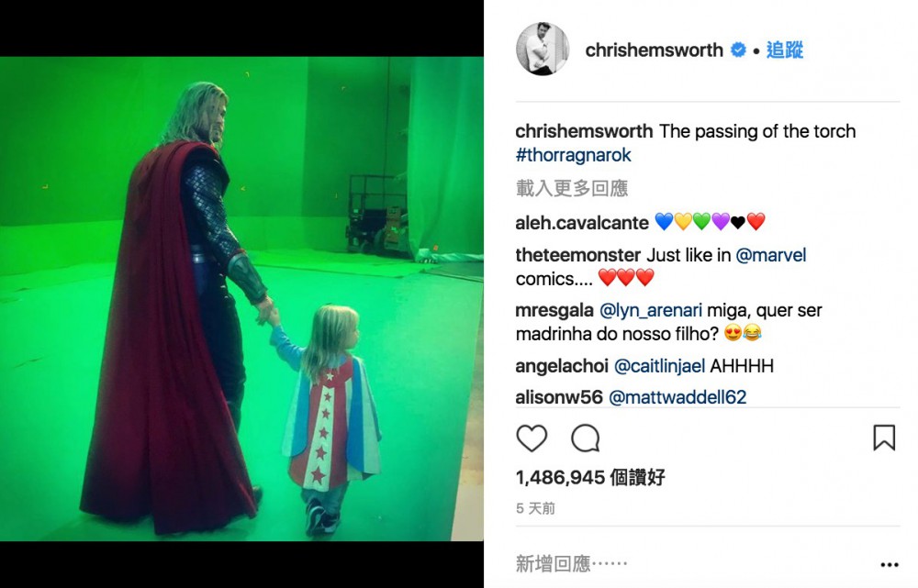View mresgala's profile
The image size is (918, 588).
point(554,311)
